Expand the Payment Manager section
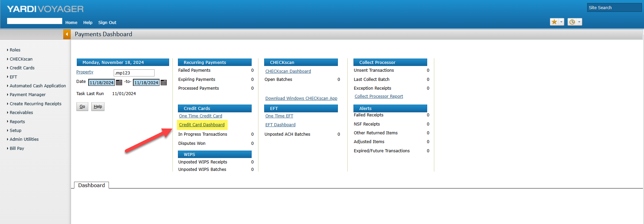644x224 pixels. (27, 95)
